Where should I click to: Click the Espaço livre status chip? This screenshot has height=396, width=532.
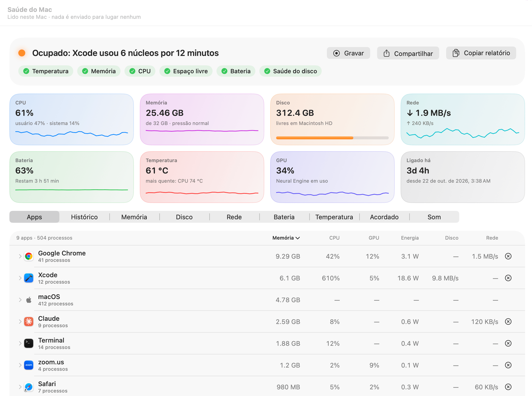tap(186, 71)
